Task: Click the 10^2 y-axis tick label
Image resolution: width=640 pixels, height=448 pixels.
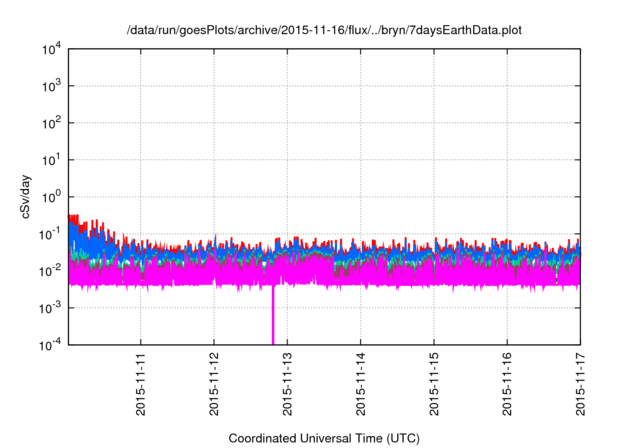Action: coord(51,123)
